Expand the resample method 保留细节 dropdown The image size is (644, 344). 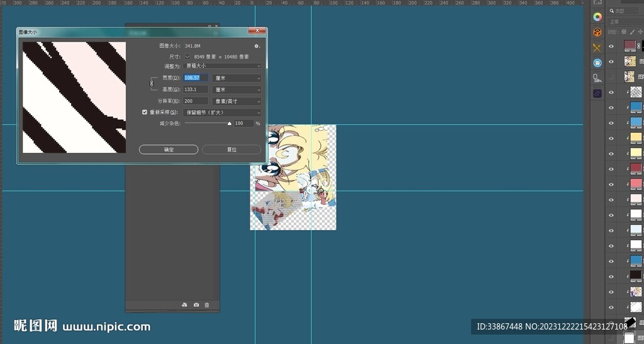223,113
